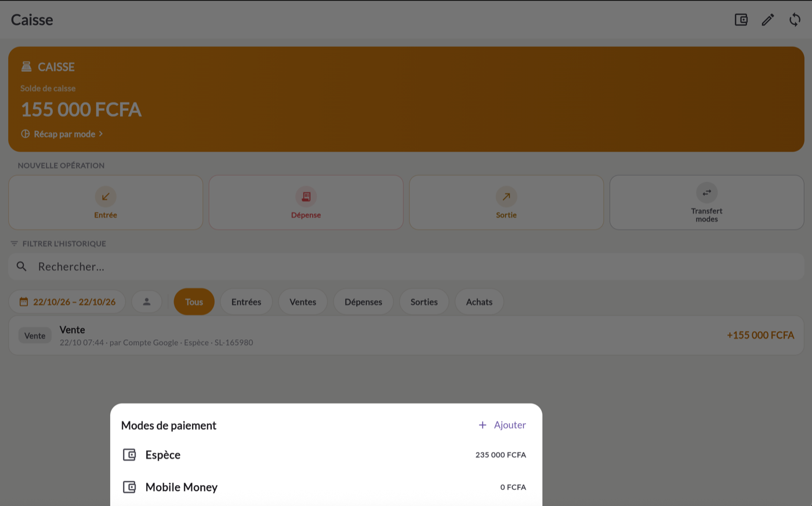Open Récap par mode link
Image resolution: width=812 pixels, height=506 pixels.
coord(62,134)
